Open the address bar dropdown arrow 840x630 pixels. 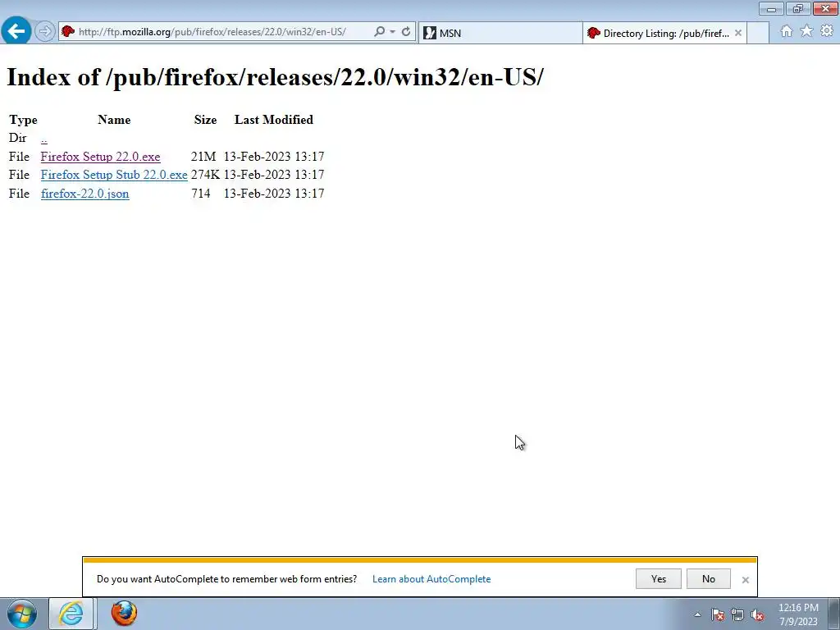point(393,32)
